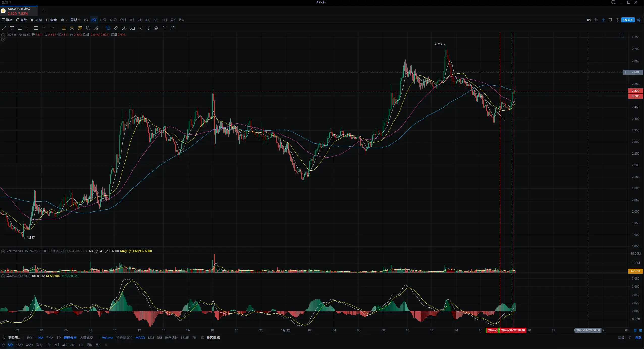Switch to the 1日 timeframe tab
The height and width of the screenshot is (349, 644).
pos(164,20)
